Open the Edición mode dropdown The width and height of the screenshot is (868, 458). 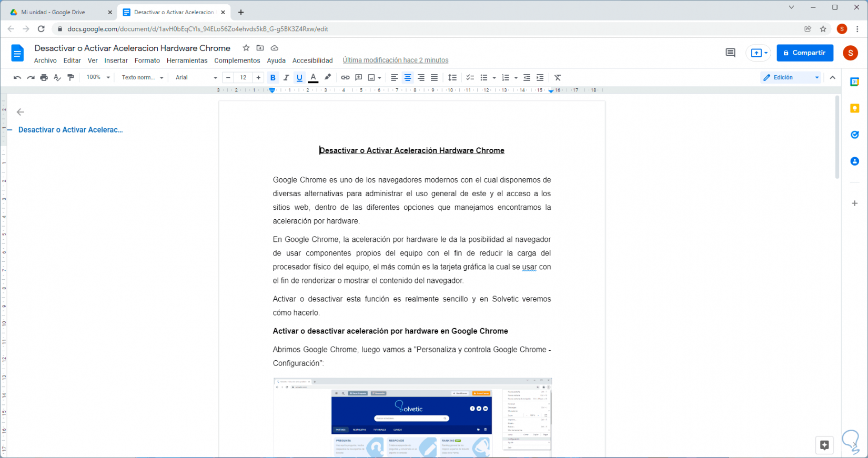click(x=791, y=78)
